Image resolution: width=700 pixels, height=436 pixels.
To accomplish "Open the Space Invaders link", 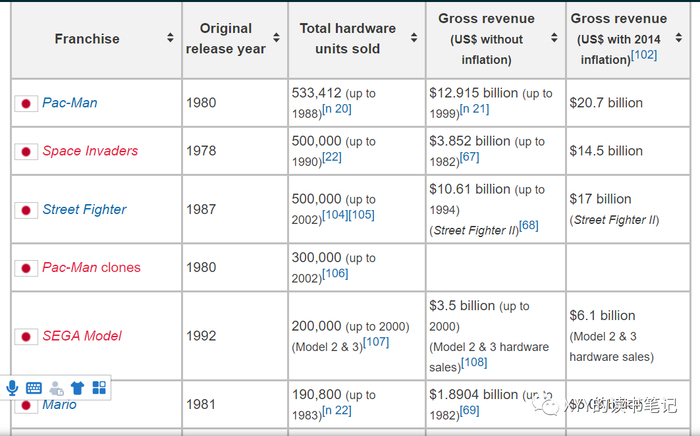I will (90, 151).
